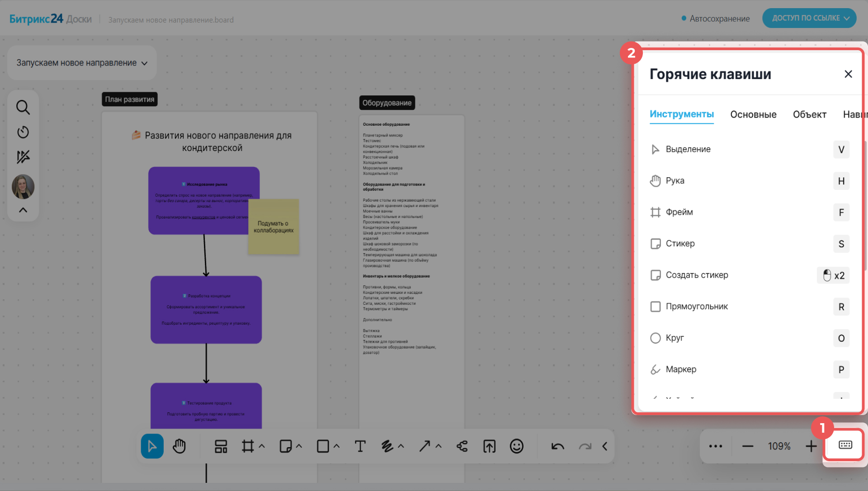Click the templates layout icon
Screen dimensions: 868x491
(221, 446)
